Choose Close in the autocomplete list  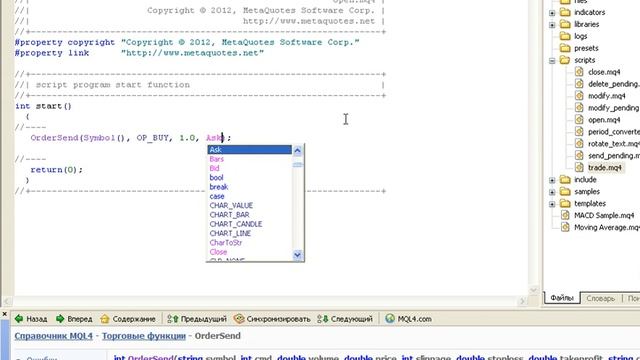249,252
